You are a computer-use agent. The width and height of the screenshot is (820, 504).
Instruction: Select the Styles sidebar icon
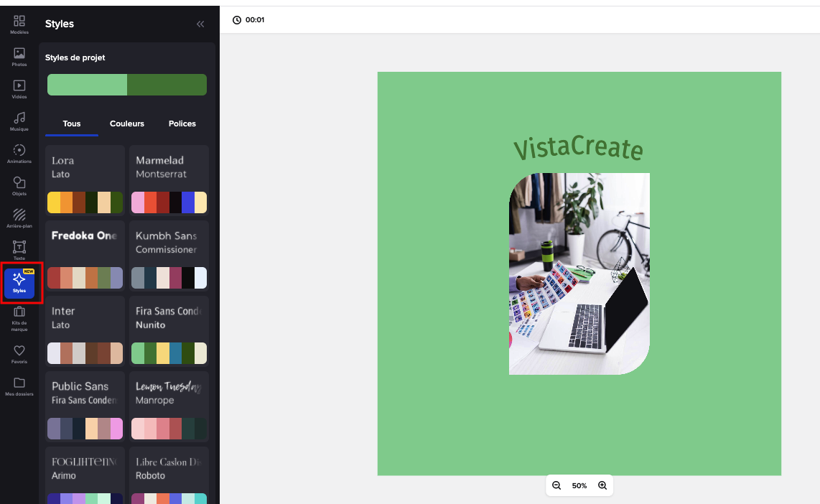[19, 284]
